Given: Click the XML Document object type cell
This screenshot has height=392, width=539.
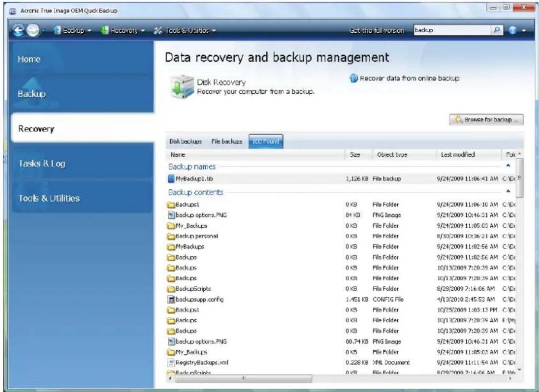Looking at the screenshot, I should click(391, 363).
